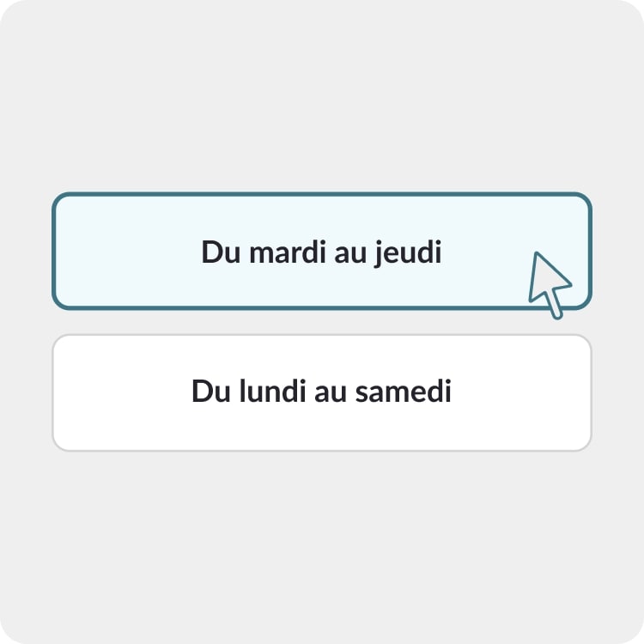The image size is (644, 644).
Task: Select the "Du lundi au samedi" option
Action: (x=321, y=392)
